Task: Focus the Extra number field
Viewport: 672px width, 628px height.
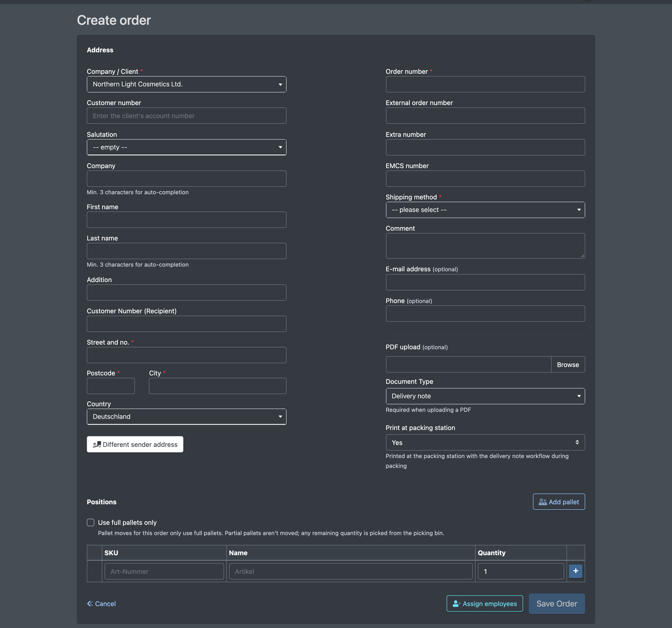Action: 485,148
